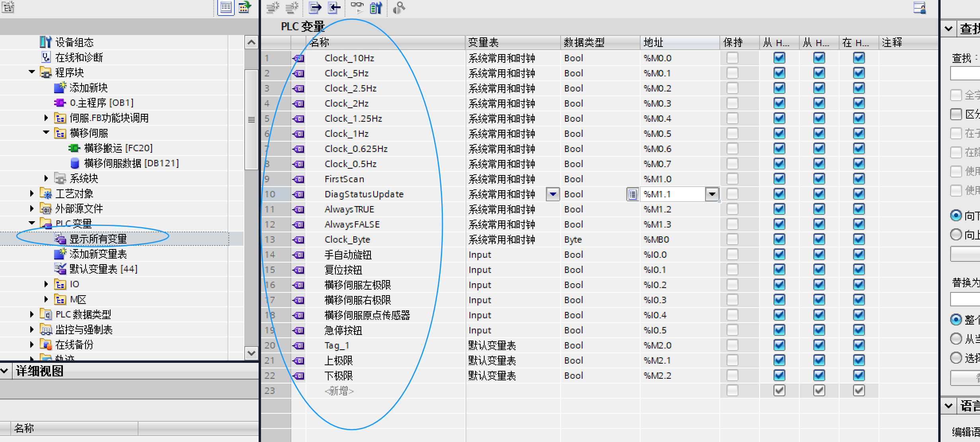Click the retain memory settings icon
Viewport: 980px width, 442px height.
[376, 8]
